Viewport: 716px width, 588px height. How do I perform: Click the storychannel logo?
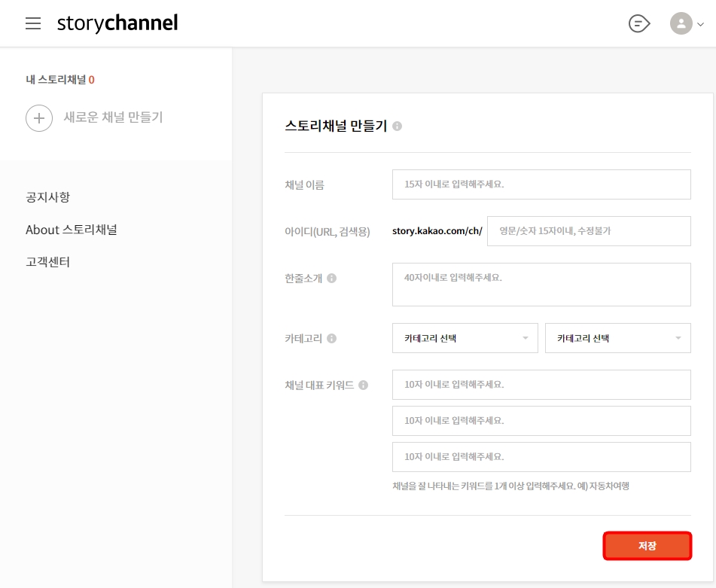coord(117,22)
